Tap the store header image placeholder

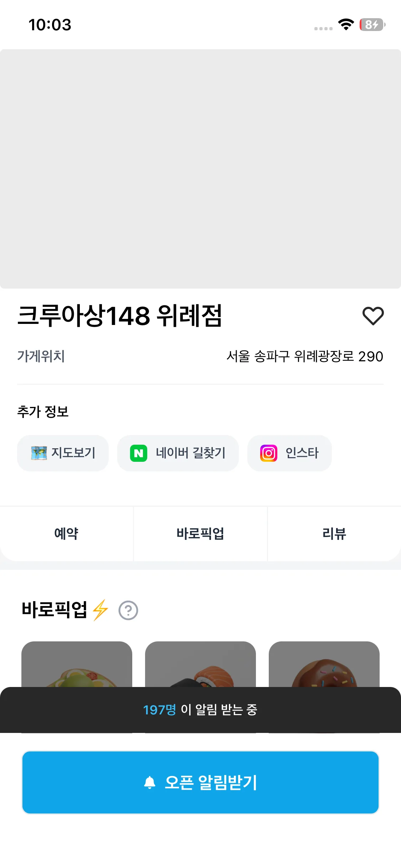click(200, 169)
